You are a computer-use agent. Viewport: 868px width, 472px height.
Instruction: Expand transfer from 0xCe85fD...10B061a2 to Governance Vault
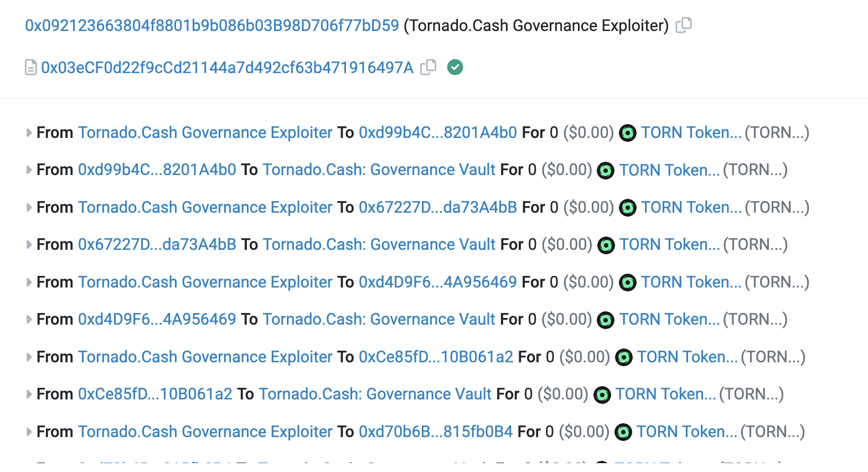[x=29, y=394]
